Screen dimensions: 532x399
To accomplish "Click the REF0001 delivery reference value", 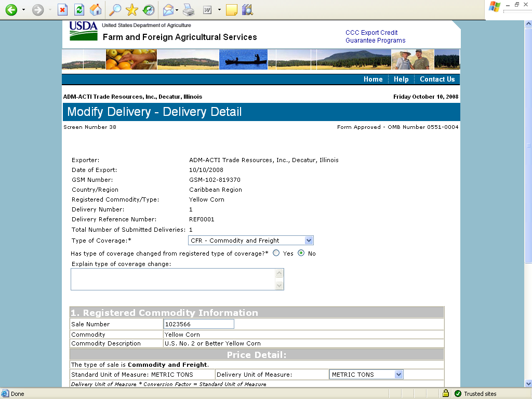I will [x=202, y=219].
